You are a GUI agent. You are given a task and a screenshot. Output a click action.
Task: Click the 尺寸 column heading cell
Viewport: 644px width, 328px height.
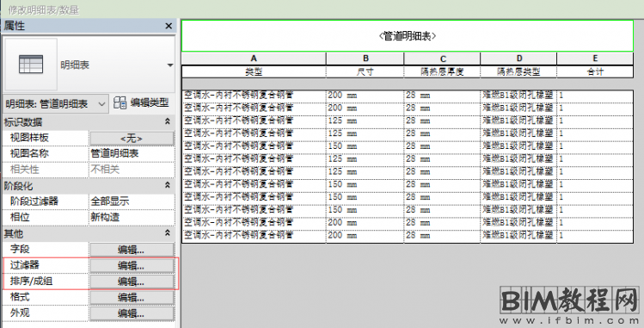[x=365, y=72]
